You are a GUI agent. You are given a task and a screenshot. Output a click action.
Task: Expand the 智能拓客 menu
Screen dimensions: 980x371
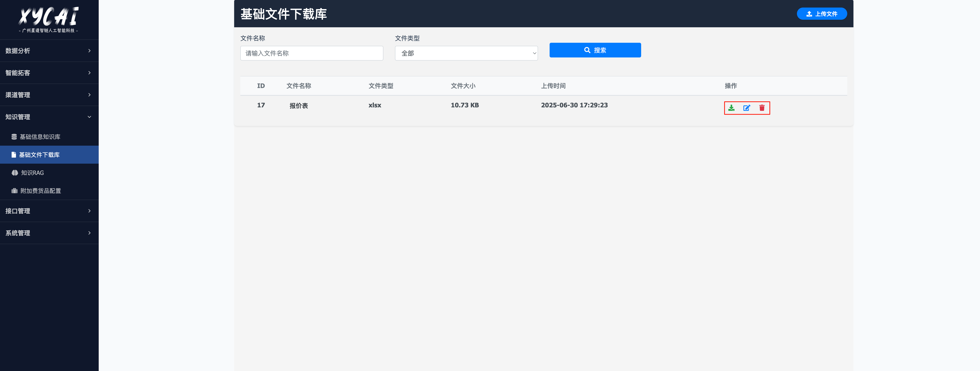pyautogui.click(x=49, y=73)
